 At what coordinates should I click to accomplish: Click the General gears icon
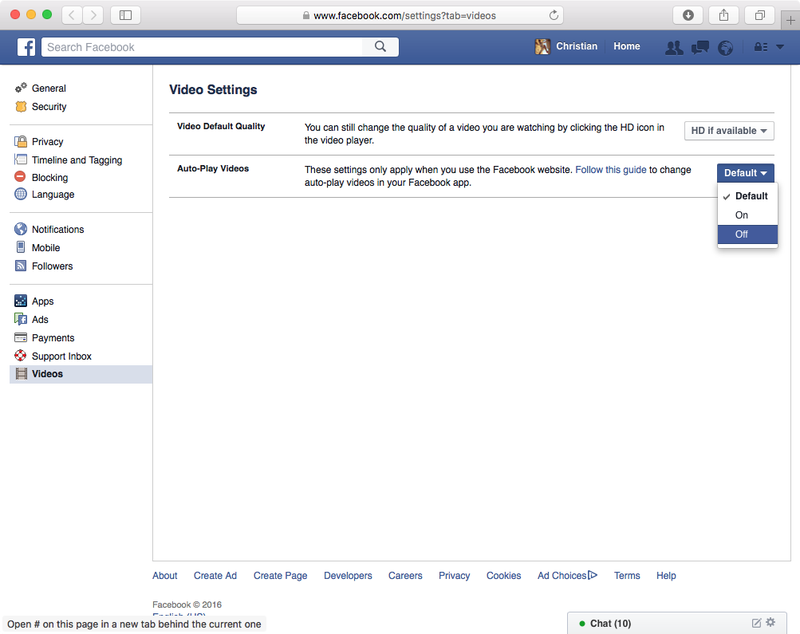20,88
